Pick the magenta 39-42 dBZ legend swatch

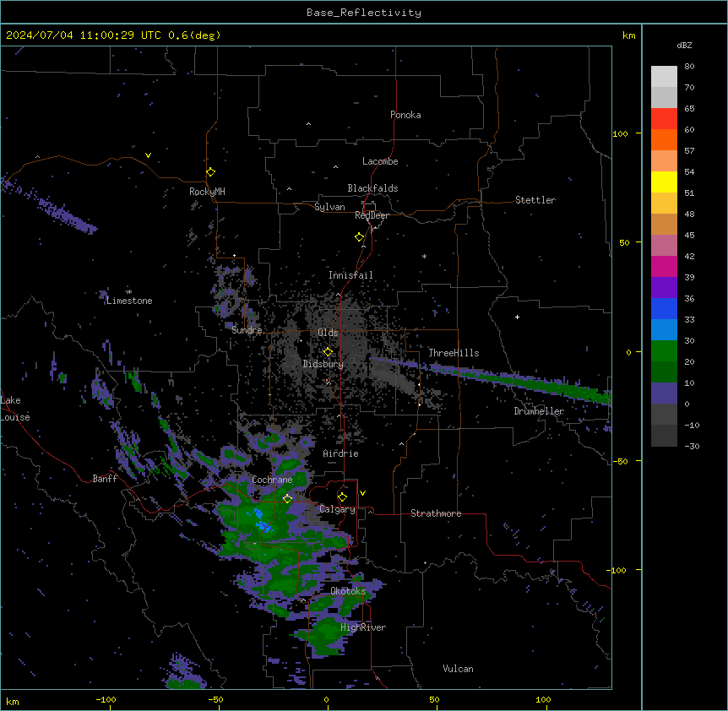[664, 266]
